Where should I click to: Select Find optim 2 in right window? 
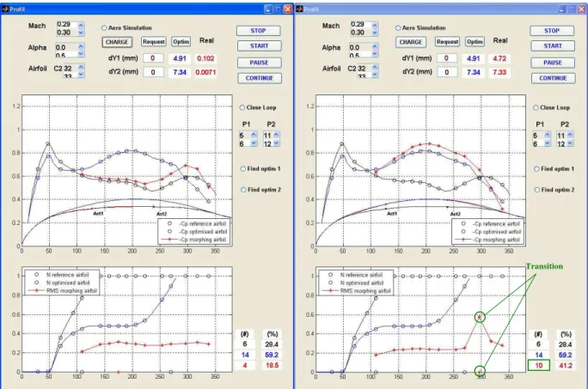(537, 190)
